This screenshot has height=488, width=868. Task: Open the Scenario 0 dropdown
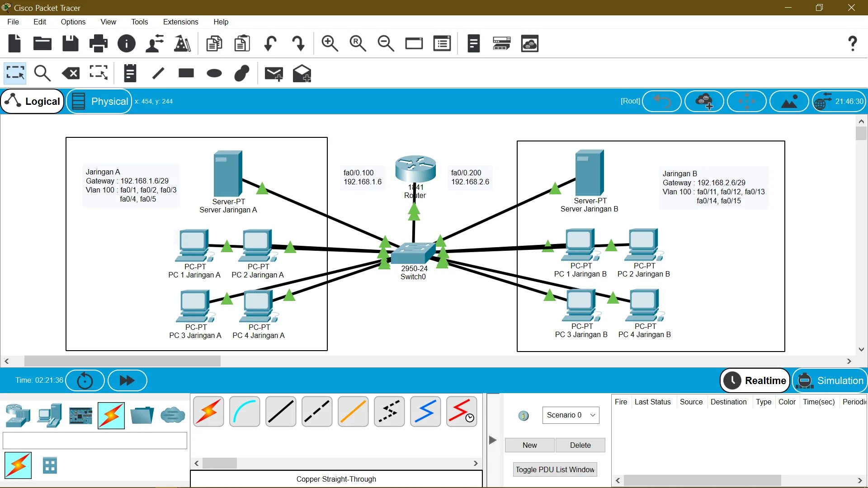[x=571, y=415]
